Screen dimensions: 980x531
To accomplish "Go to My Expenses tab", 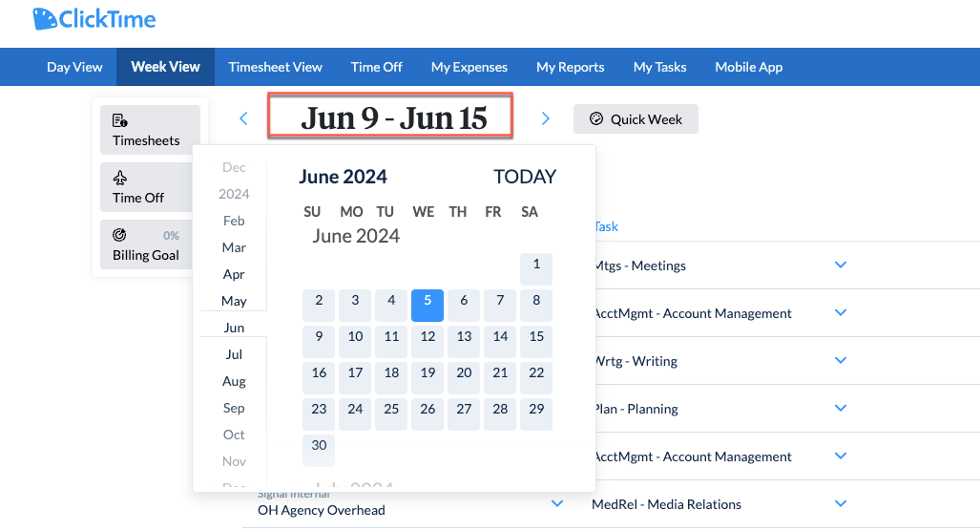I will pyautogui.click(x=469, y=67).
